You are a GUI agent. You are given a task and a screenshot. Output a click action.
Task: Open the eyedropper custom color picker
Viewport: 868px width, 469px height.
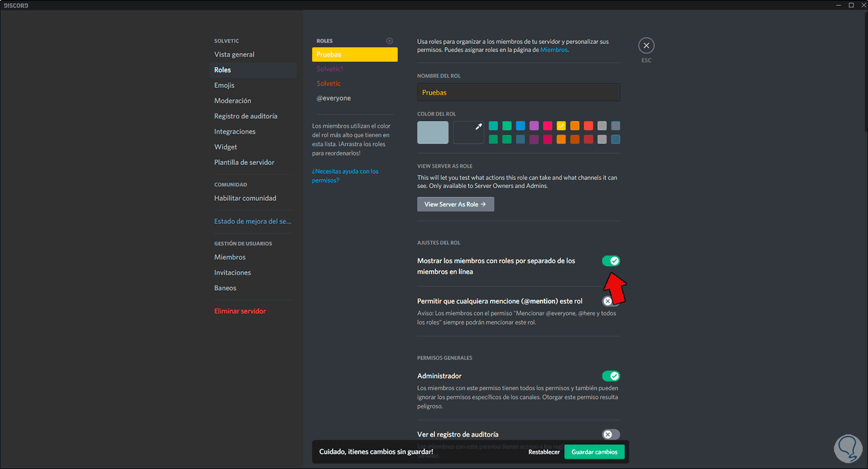click(x=469, y=132)
